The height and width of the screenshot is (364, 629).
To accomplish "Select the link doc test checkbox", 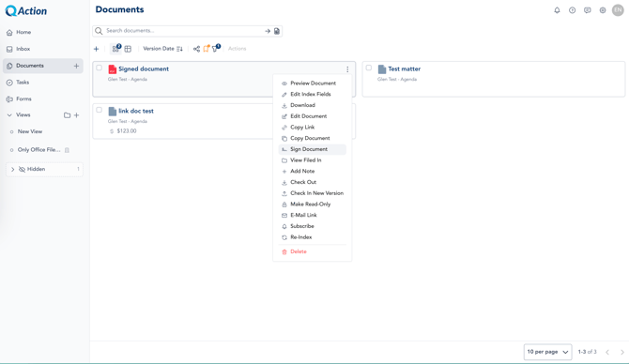I will [x=100, y=110].
